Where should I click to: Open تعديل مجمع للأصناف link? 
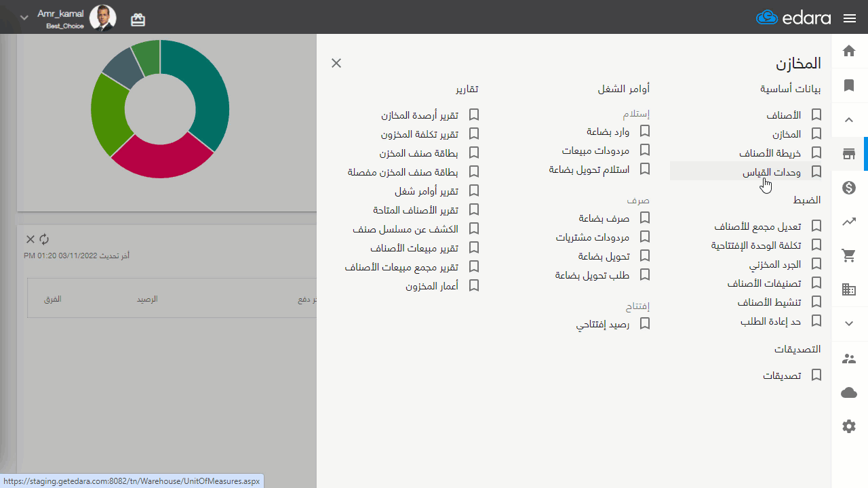click(757, 226)
